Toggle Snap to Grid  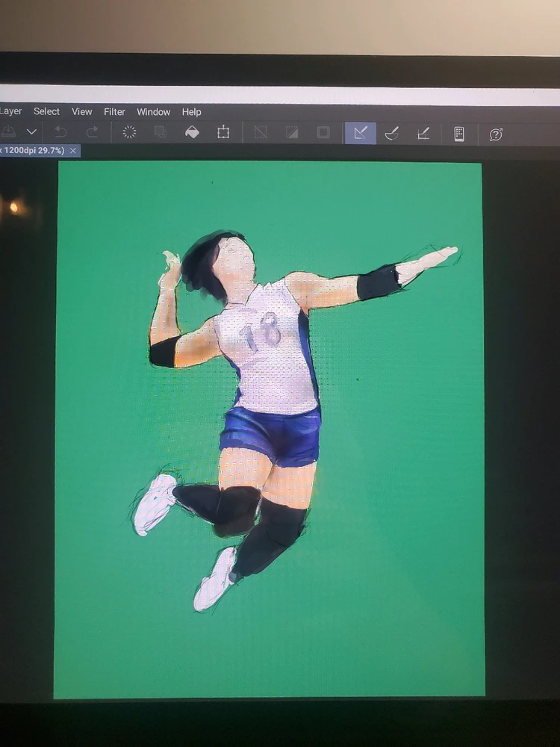coord(423,134)
